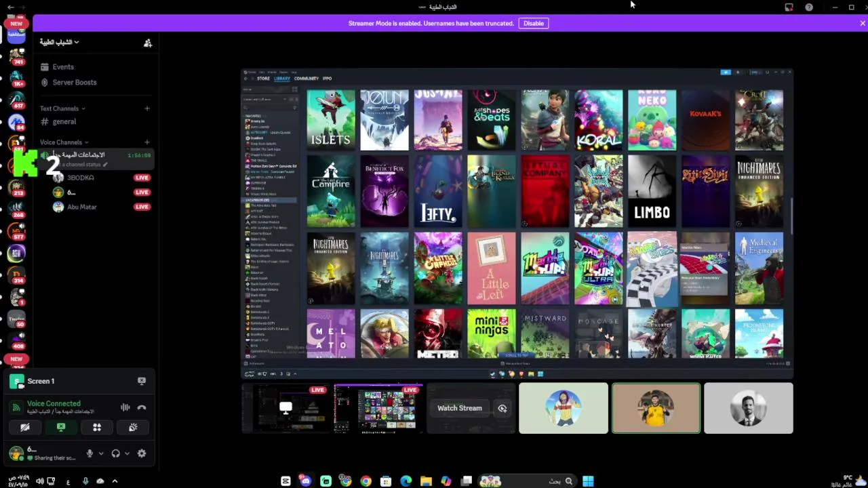This screenshot has width=868, height=488.
Task: Turn on camera button
Action: point(25,428)
